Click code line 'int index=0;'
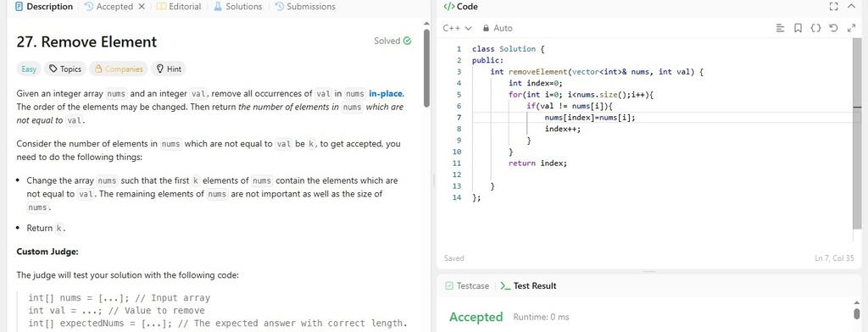868x332 pixels. 536,83
